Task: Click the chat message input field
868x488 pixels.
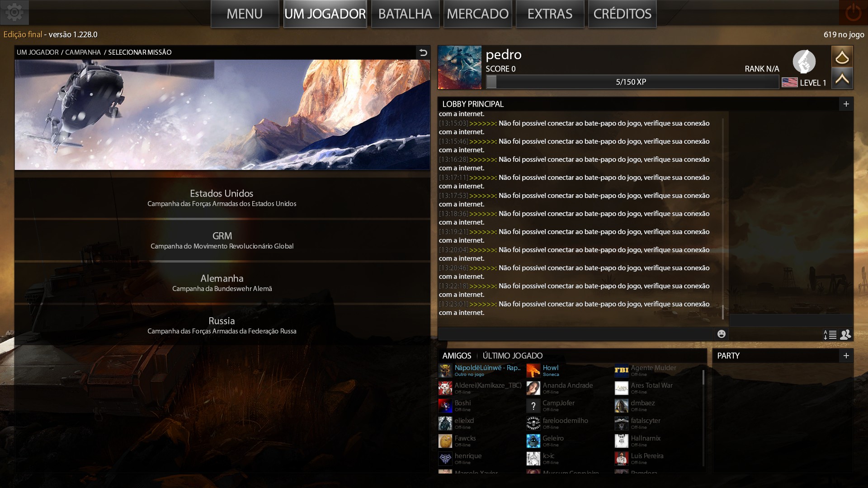Action: click(x=575, y=334)
